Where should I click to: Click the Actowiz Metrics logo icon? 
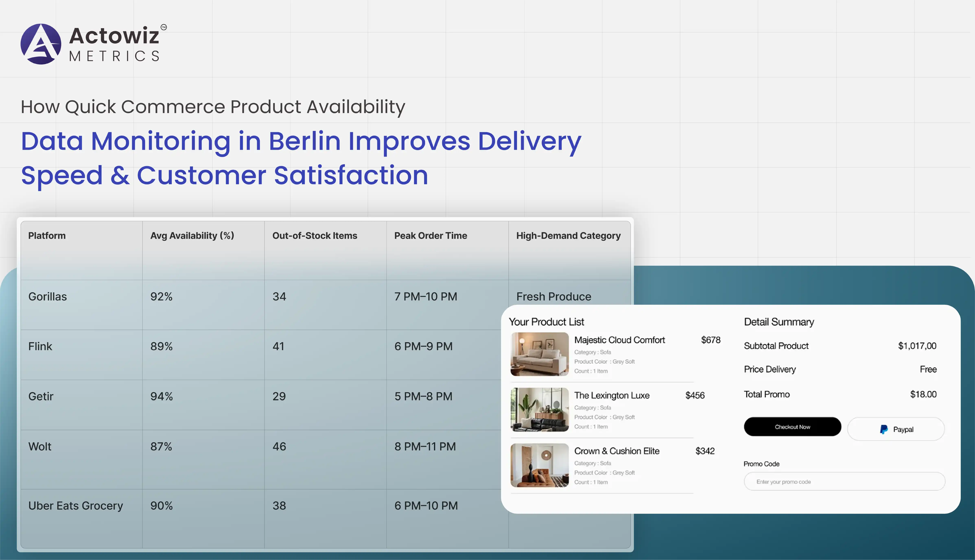click(41, 44)
